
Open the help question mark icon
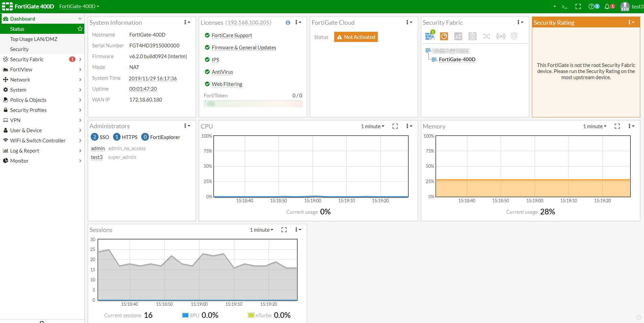pyautogui.click(x=592, y=6)
